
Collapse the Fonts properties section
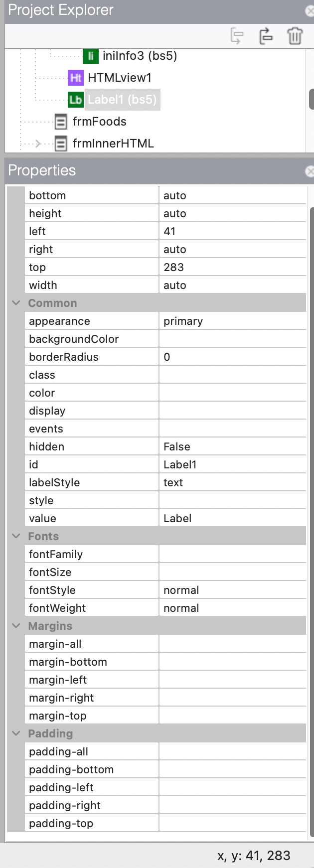[16, 536]
